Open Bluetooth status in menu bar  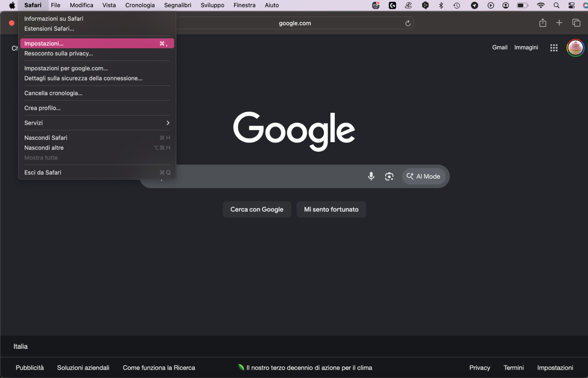(x=441, y=5)
